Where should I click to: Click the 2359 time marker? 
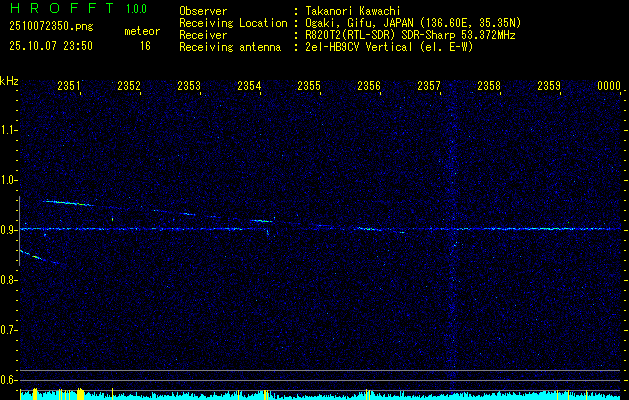(x=549, y=86)
